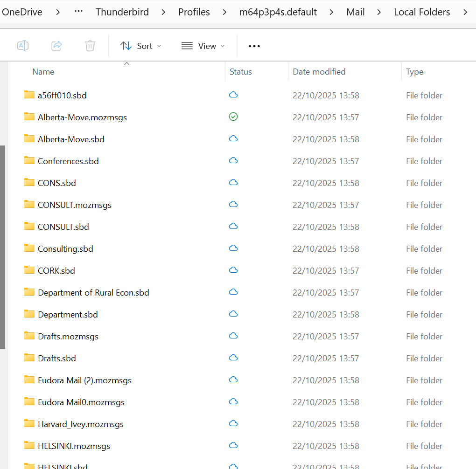Click the folder icon for Conferences.sbd
This screenshot has width=476, height=469.
[x=29, y=161]
